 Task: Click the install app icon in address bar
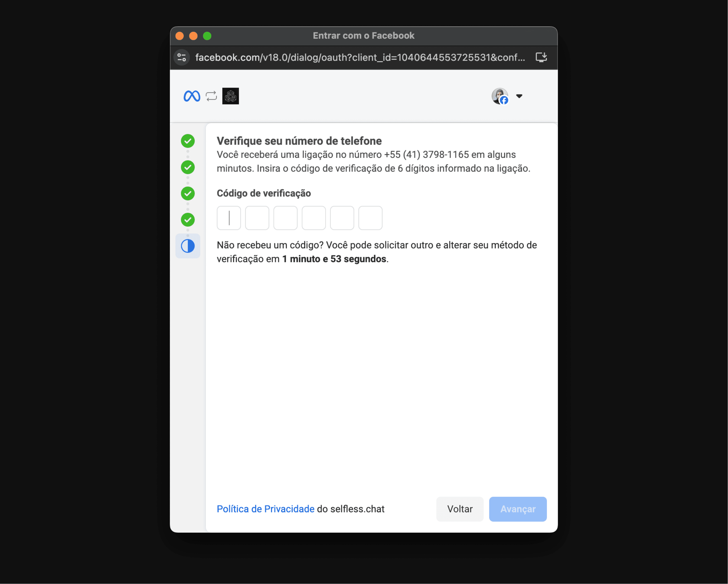[541, 57]
